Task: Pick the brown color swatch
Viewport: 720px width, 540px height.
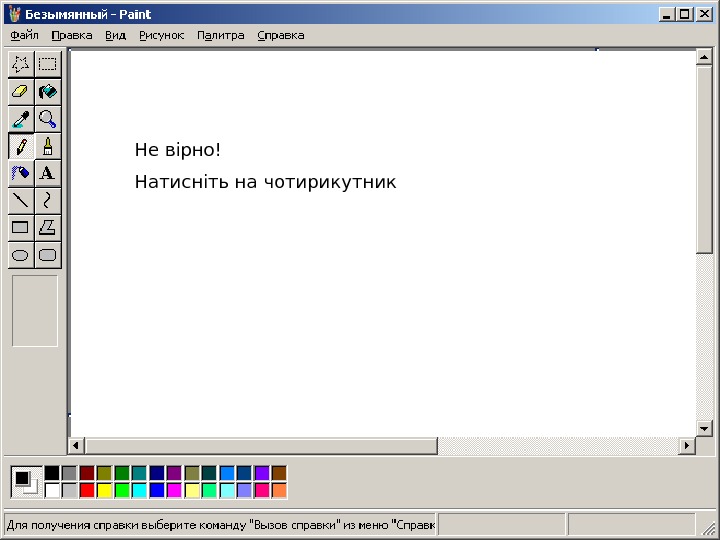Action: coord(279,473)
